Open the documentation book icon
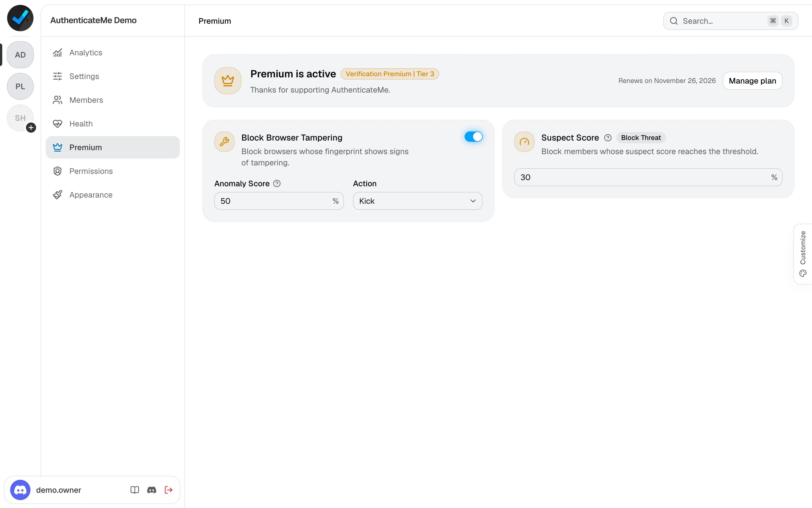Viewport: 812px width, 508px height. [134, 490]
